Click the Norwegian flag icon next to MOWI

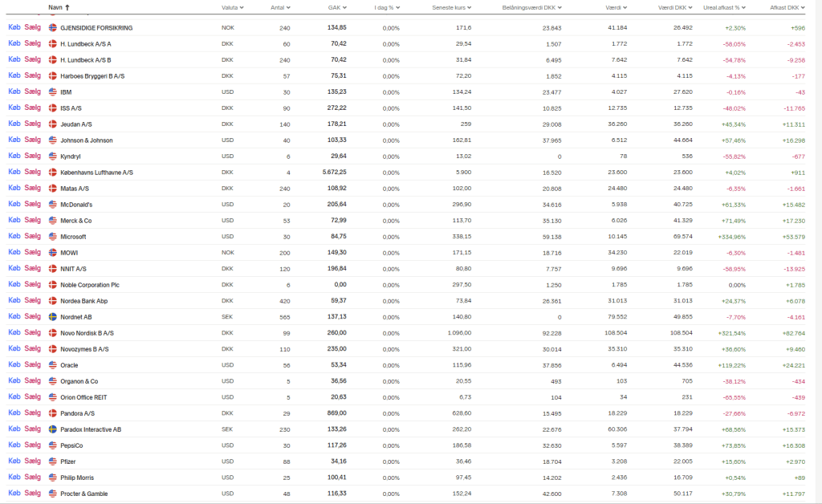click(53, 252)
